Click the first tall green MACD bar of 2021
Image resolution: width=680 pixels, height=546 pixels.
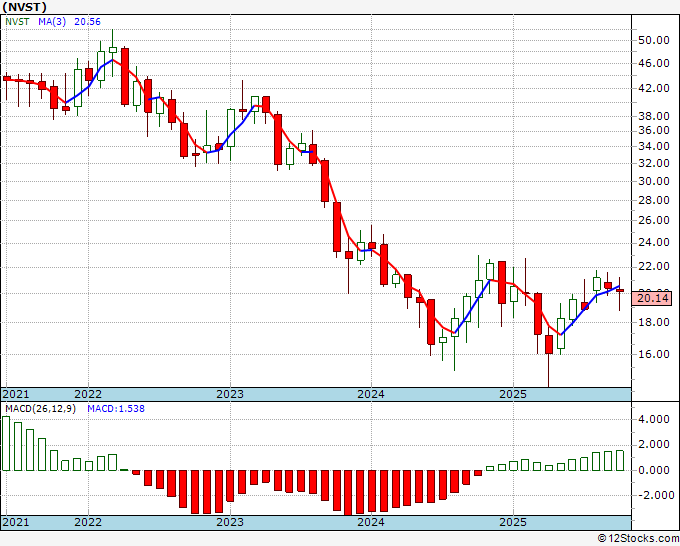click(x=6, y=444)
